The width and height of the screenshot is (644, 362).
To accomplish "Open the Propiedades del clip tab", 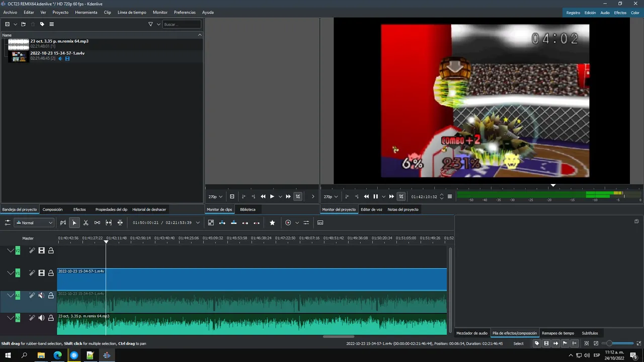I will (111, 209).
